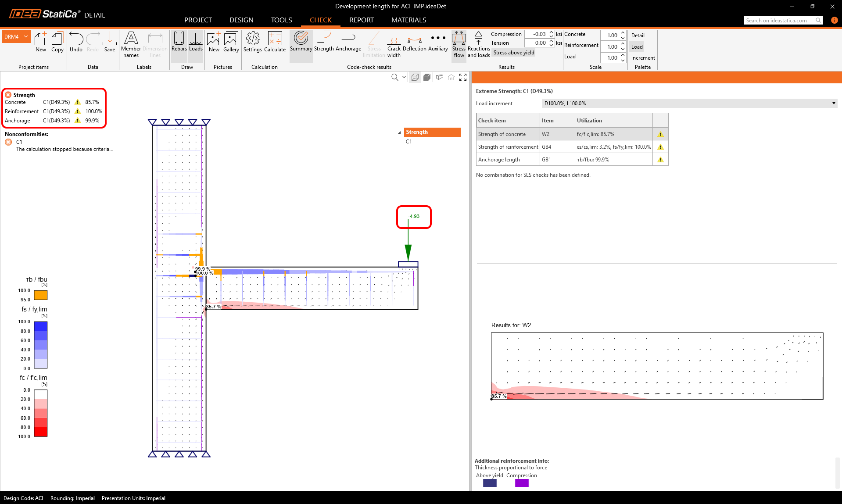Click the ideastatica.com search field
The height and width of the screenshot is (504, 842).
point(779,20)
